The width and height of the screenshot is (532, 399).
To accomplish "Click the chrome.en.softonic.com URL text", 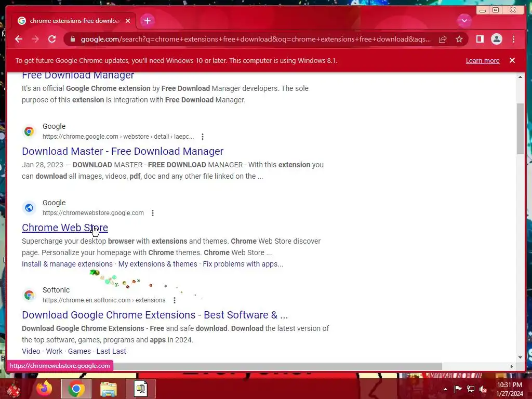I will click(104, 300).
